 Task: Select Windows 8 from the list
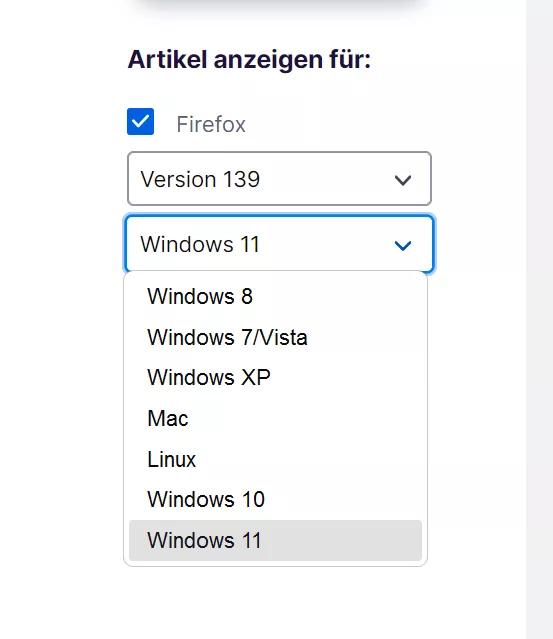pos(275,296)
